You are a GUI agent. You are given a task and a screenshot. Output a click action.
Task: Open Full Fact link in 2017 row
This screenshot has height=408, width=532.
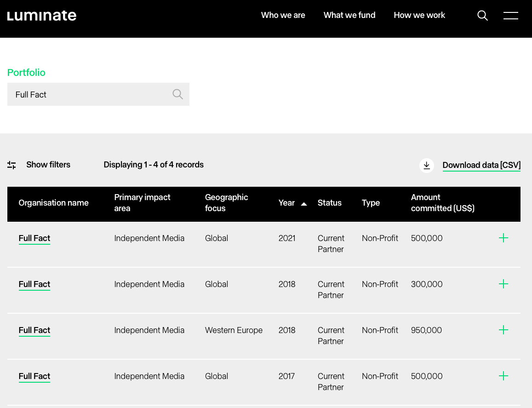(34, 376)
